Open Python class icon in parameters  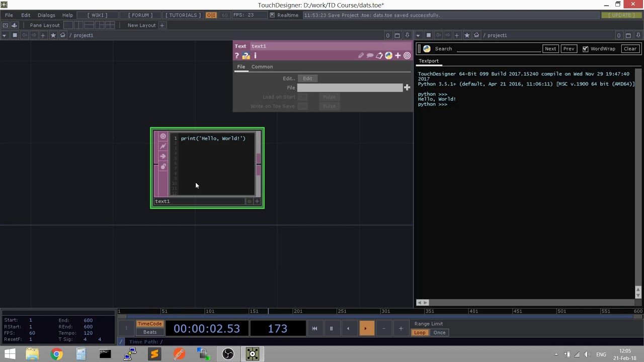[x=388, y=56]
